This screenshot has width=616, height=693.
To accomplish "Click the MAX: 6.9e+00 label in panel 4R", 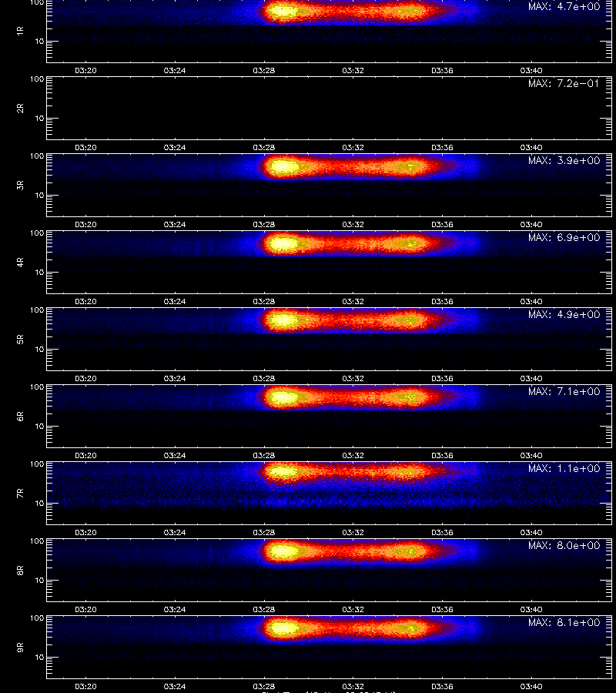I will tap(564, 237).
